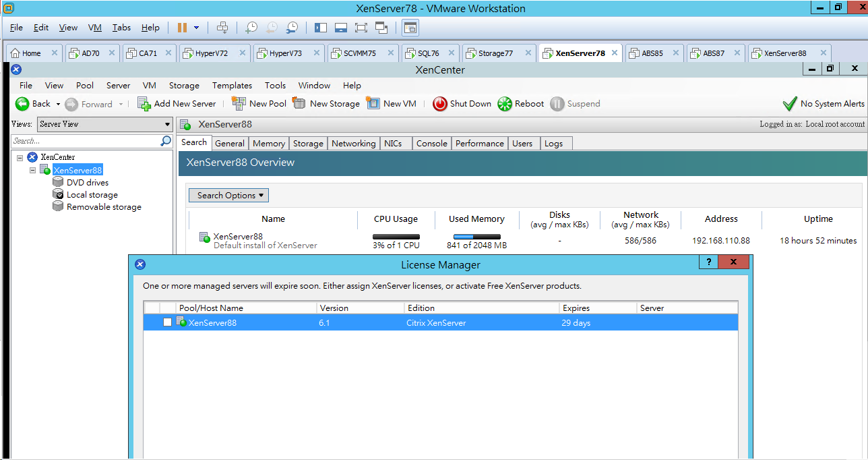This screenshot has height=460, width=868.
Task: Check the XenServer88 checkbox in License Manager
Action: (167, 322)
